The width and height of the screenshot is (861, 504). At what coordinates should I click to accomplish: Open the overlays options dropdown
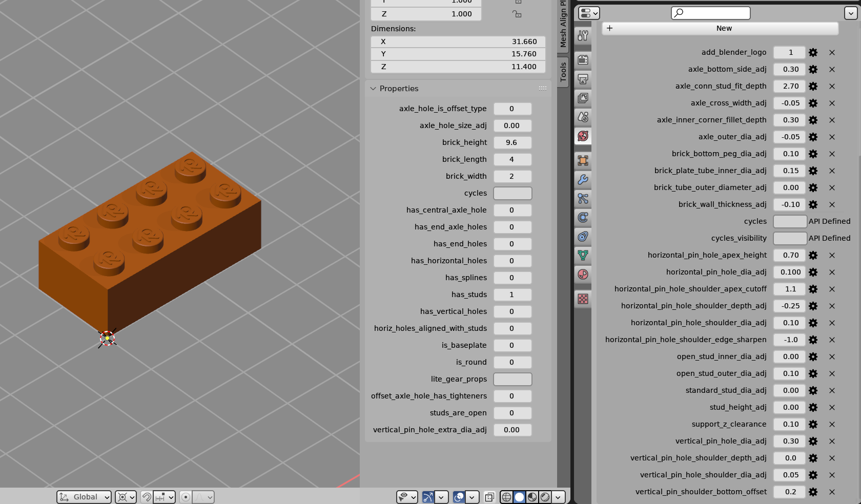[472, 497]
